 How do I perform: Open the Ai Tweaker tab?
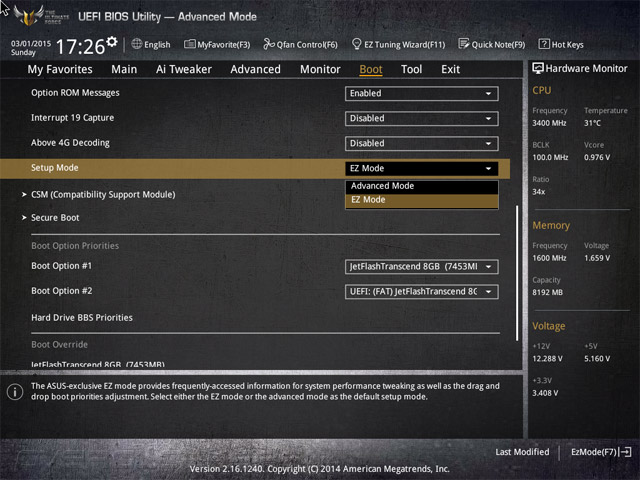click(x=184, y=69)
